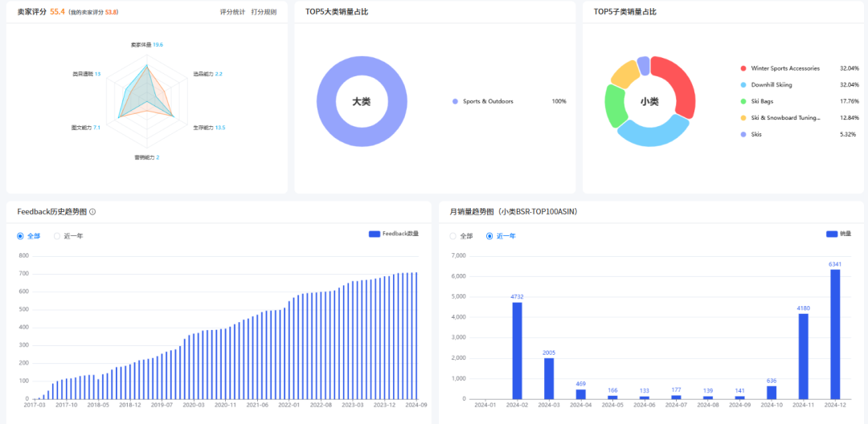Click the Downhill Skiing legend label

coord(772,85)
